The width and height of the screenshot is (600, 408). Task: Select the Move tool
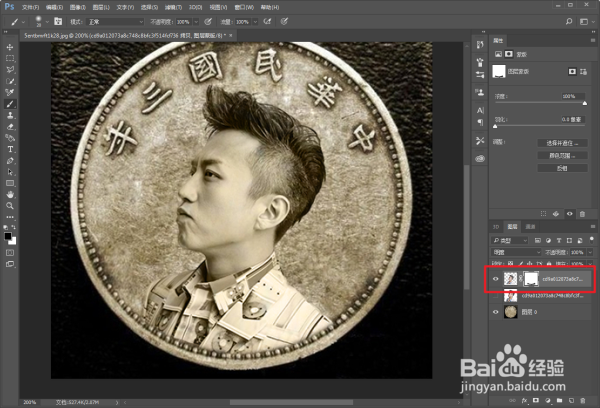10,47
